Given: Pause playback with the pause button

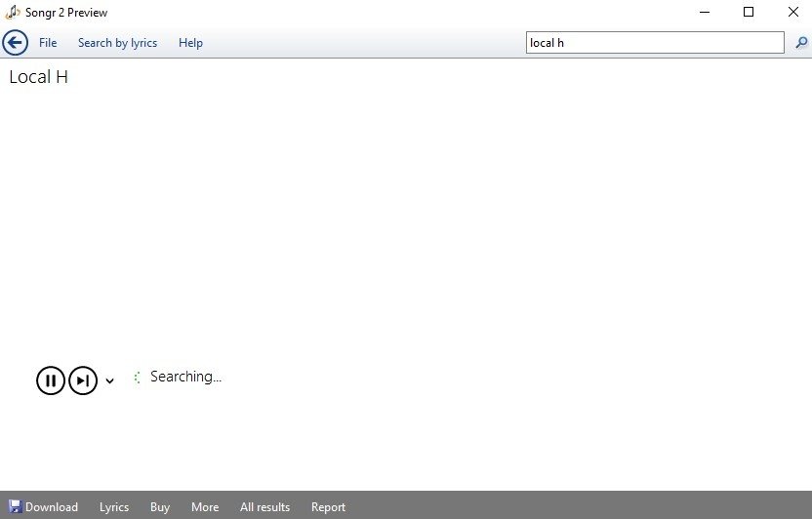Looking at the screenshot, I should (51, 380).
